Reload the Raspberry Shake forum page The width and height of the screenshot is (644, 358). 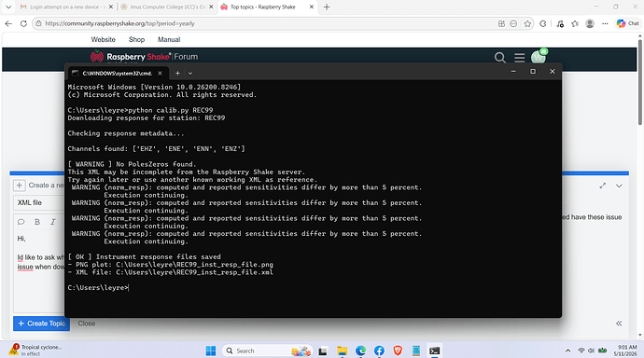(23, 24)
